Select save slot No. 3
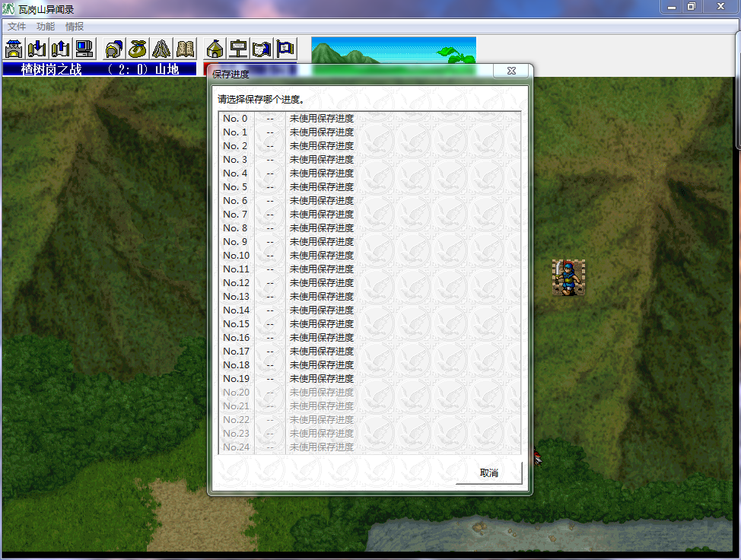The image size is (741, 560). click(370, 160)
